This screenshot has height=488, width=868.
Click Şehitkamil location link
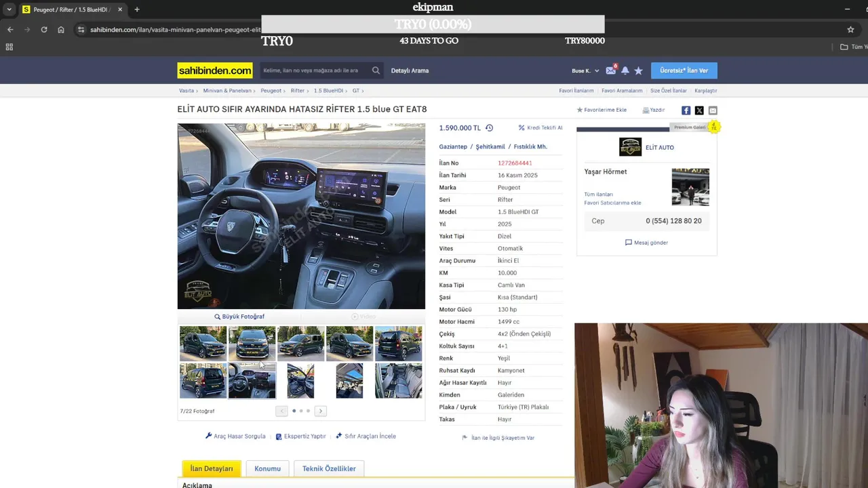click(x=490, y=146)
